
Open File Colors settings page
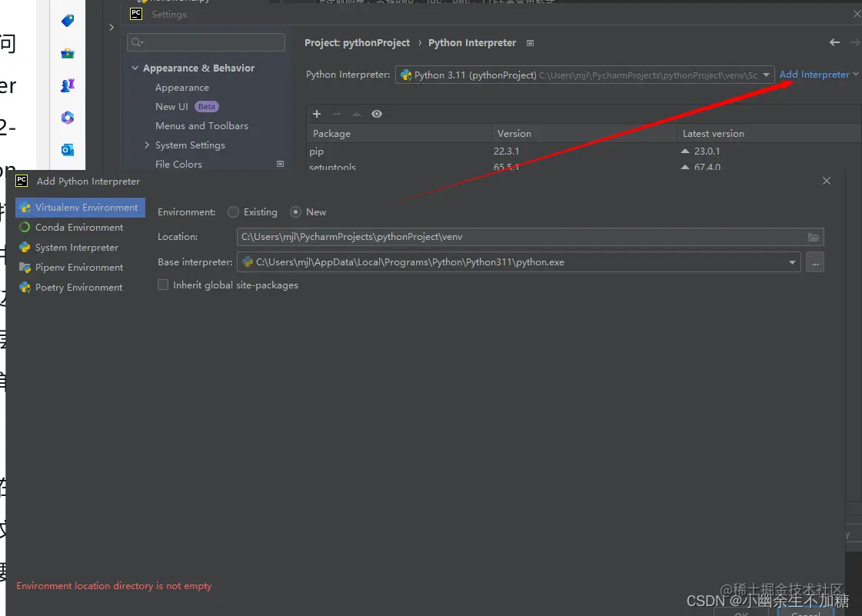(x=178, y=165)
